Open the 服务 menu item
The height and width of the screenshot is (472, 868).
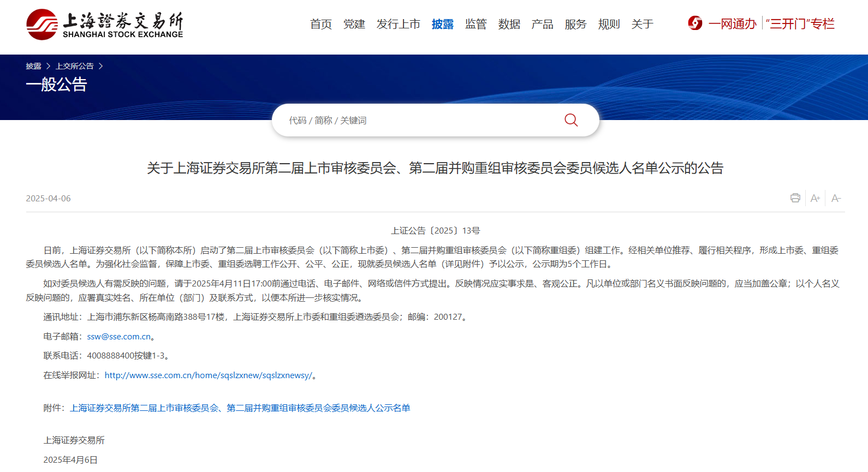[x=576, y=24]
